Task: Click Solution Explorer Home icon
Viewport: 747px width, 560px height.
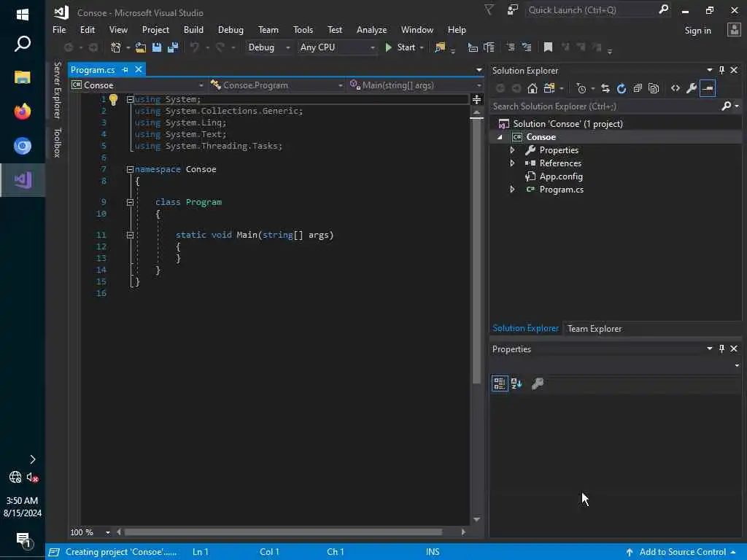Action: [x=533, y=88]
